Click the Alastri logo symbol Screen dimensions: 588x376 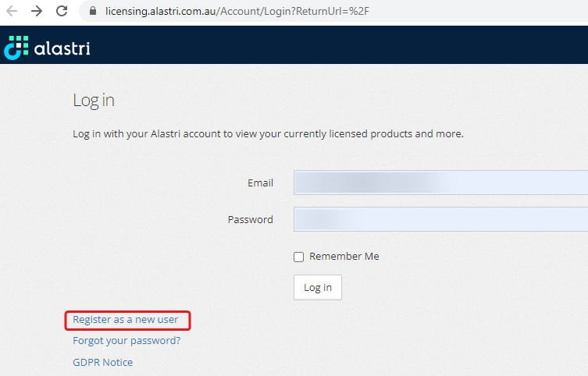16,48
